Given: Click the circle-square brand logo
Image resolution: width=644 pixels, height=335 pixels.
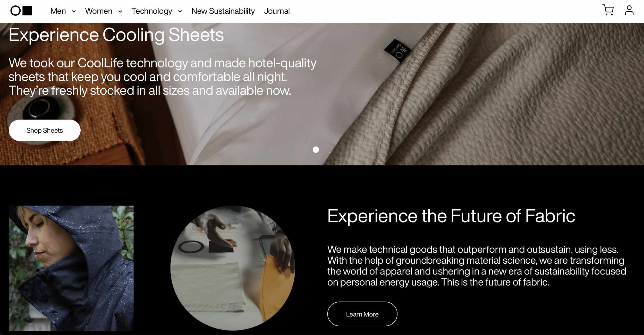Looking at the screenshot, I should [x=21, y=11].
